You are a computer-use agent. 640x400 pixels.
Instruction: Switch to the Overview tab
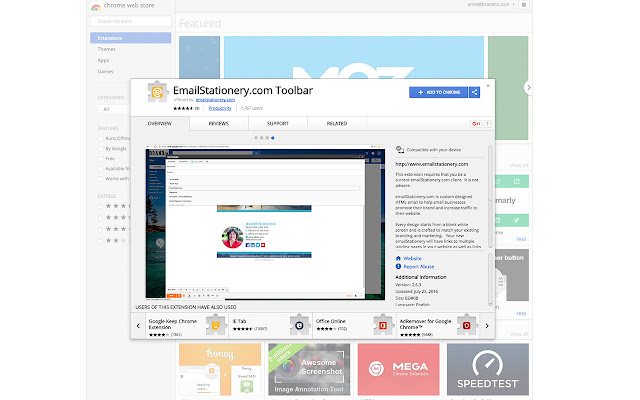[x=160, y=123]
